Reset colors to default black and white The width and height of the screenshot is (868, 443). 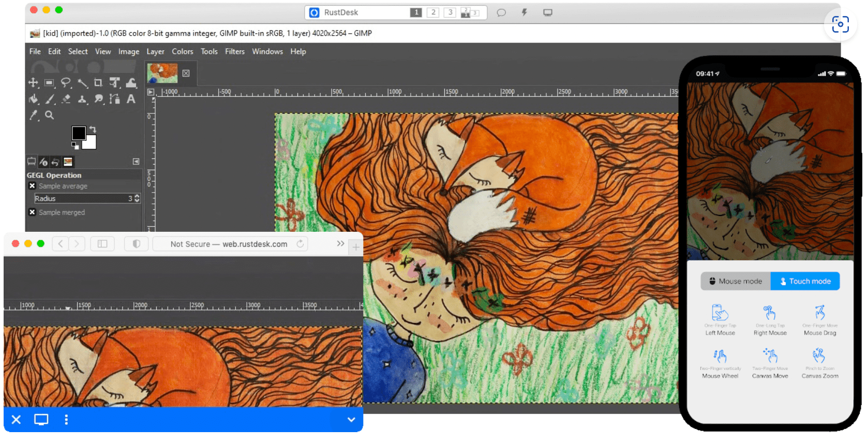click(75, 146)
